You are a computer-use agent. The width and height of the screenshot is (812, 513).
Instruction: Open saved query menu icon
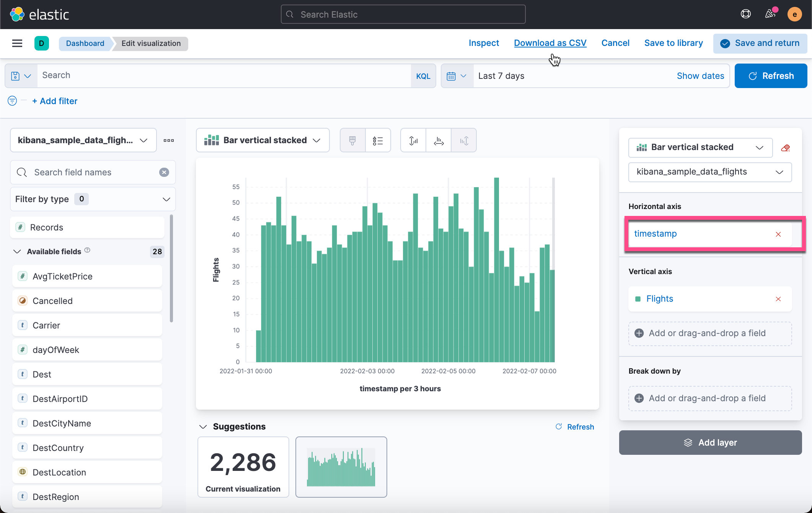[21, 76]
